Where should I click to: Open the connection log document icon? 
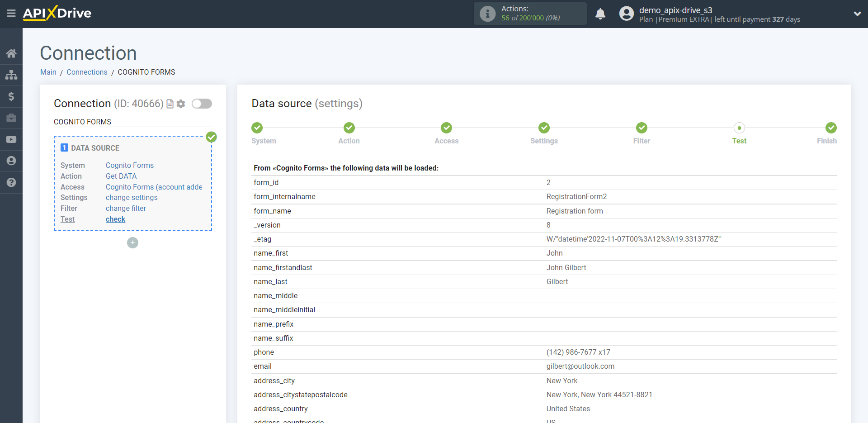point(170,104)
